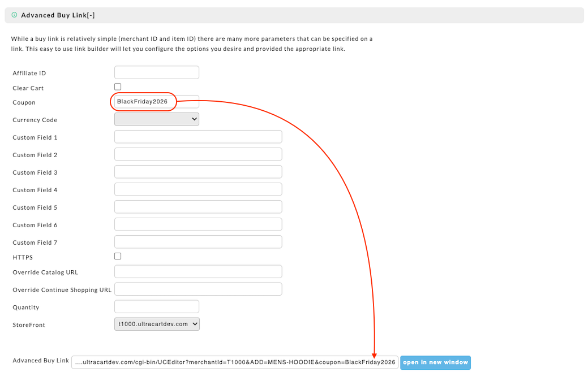Click the Custom Field 1 input

pos(198,137)
